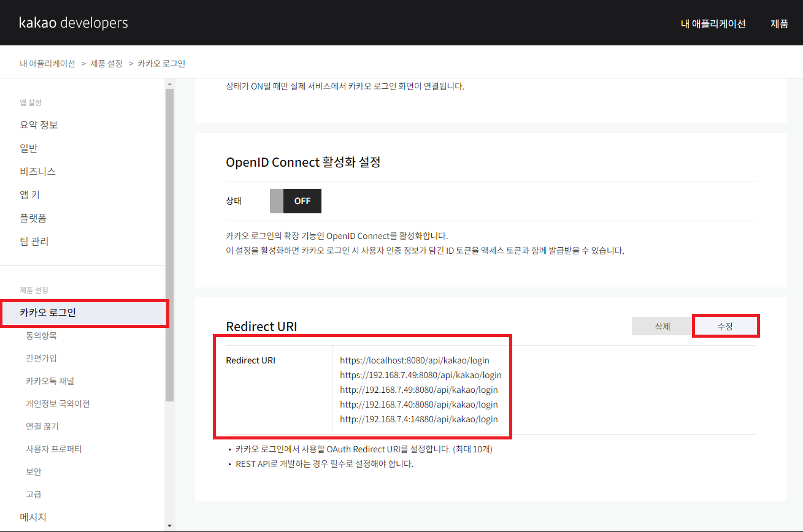The image size is (803, 532).
Task: Open 보안 submenu item
Action: [34, 472]
